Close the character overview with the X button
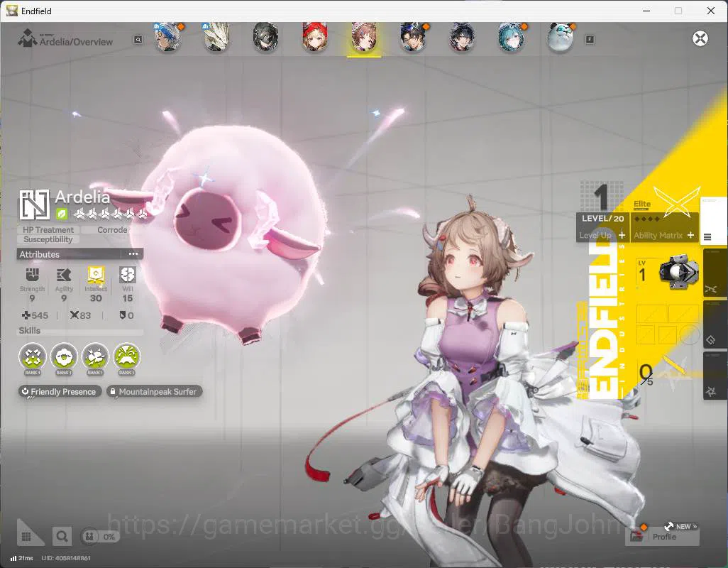Viewport: 728px width, 568px height. point(700,38)
